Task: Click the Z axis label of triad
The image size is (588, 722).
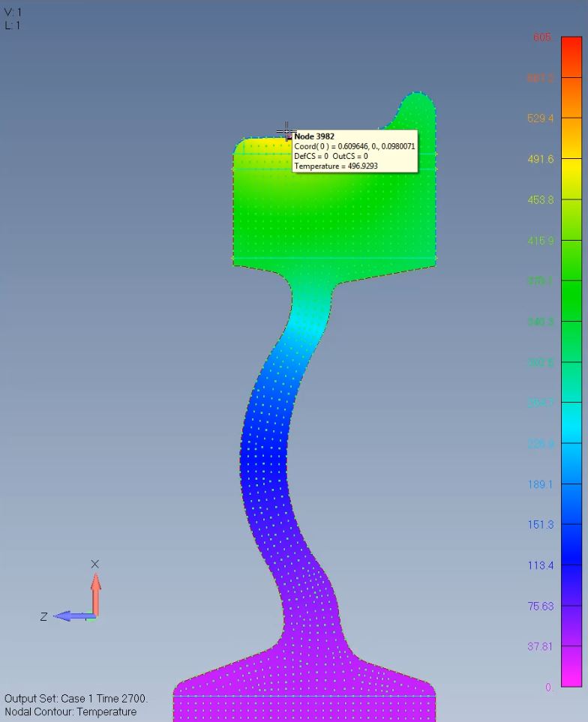Action: (x=44, y=616)
